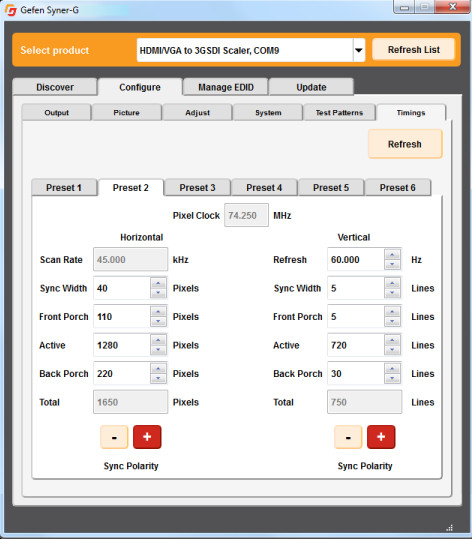The image size is (472, 539).
Task: Increase vertical Front Porch with up arrow
Action: click(x=392, y=311)
